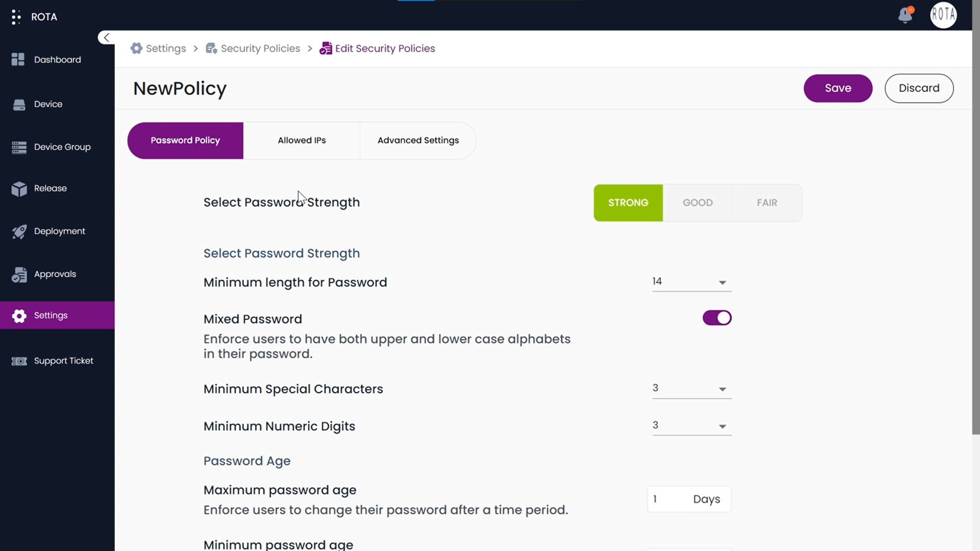Click the ROTA app menu dots icon
Image resolution: width=980 pixels, height=551 pixels.
tap(16, 17)
